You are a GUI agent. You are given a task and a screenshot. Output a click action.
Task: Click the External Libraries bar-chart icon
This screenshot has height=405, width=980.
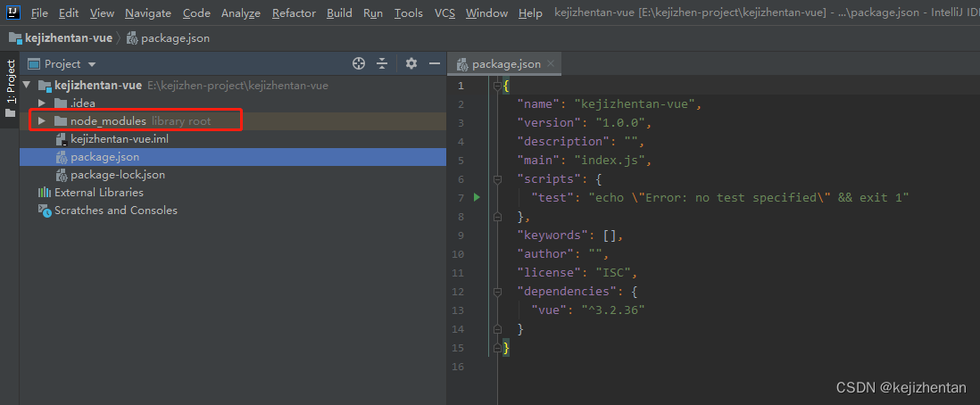click(x=45, y=193)
